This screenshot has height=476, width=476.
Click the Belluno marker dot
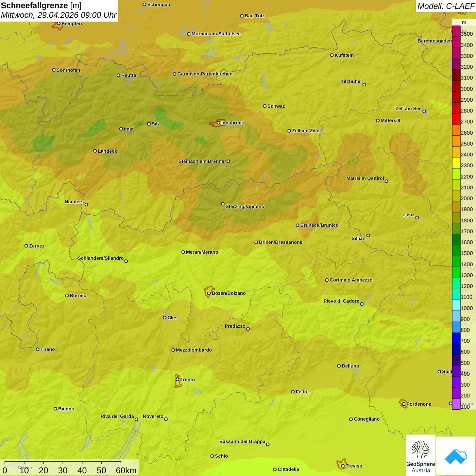339,366
